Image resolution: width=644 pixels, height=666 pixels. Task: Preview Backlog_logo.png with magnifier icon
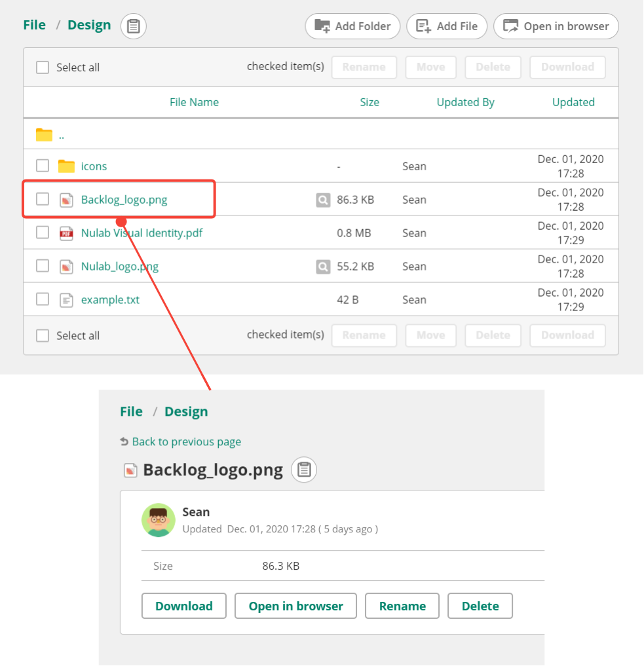(323, 200)
